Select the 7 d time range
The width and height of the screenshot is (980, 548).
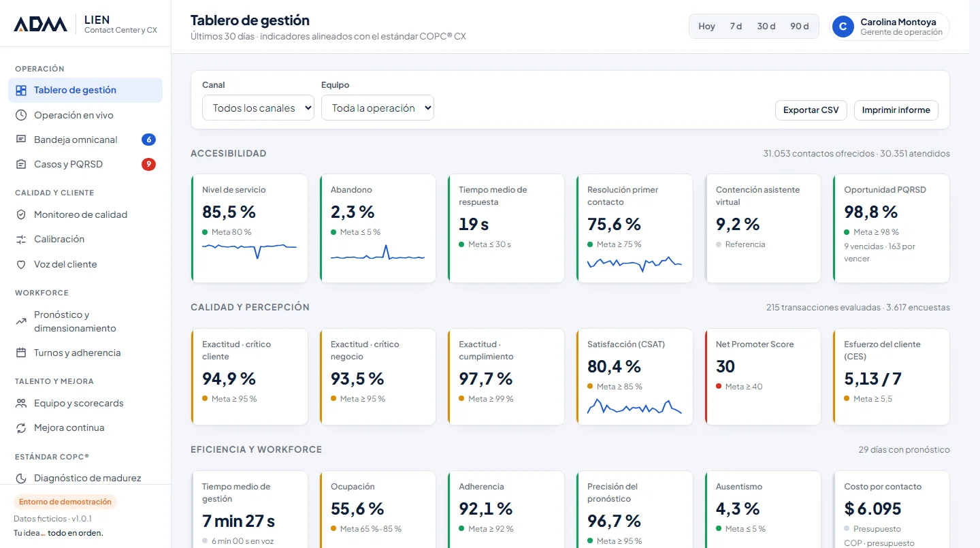pyautogui.click(x=736, y=27)
